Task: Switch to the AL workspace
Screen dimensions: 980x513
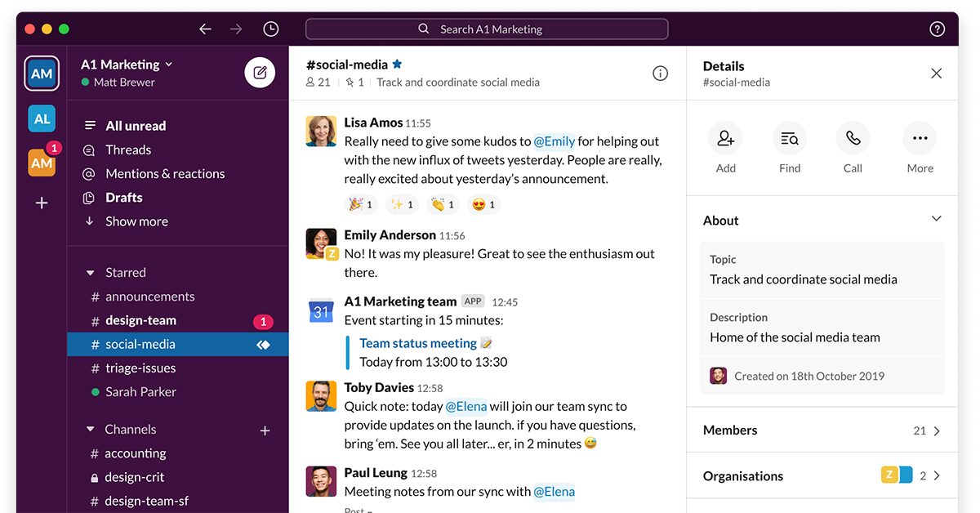Action: click(x=42, y=118)
